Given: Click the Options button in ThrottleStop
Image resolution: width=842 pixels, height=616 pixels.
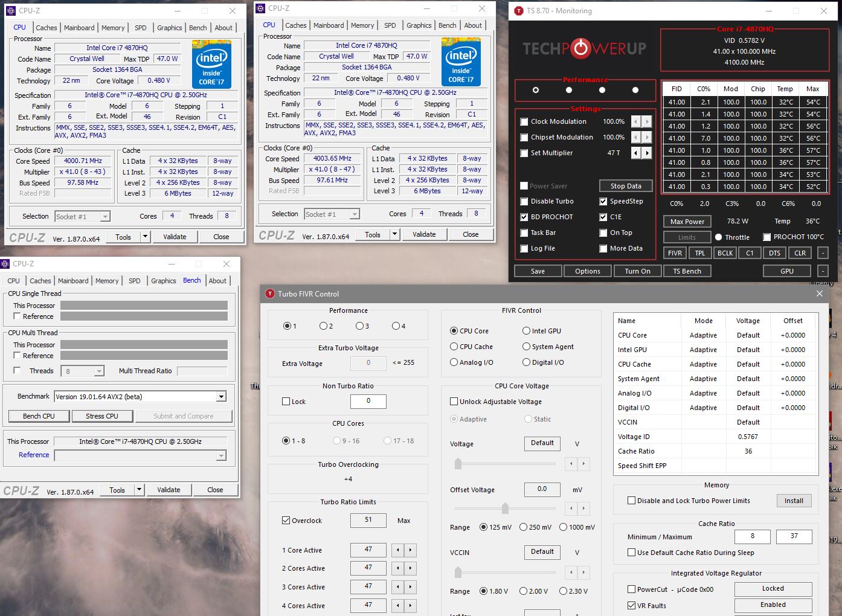Looking at the screenshot, I should [x=588, y=271].
